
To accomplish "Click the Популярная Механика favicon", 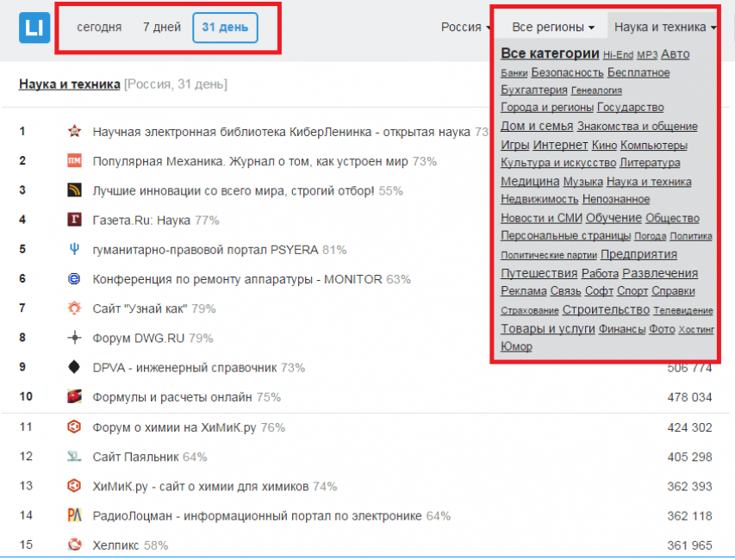I will (x=74, y=161).
